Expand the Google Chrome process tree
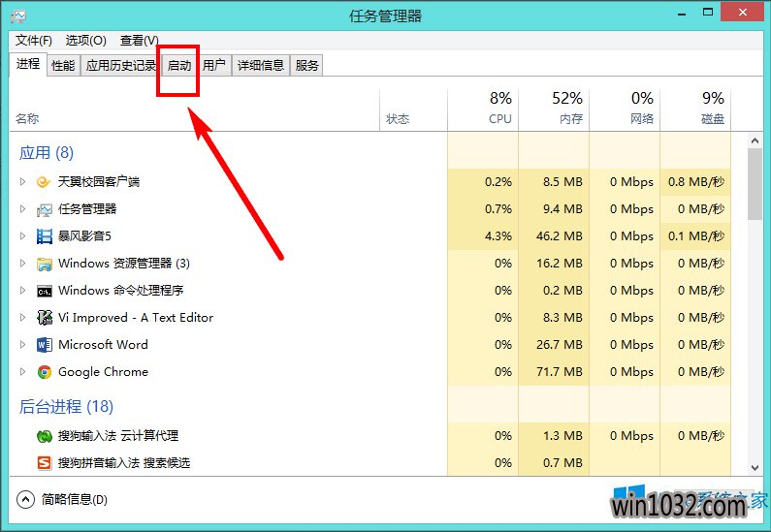This screenshot has width=771, height=532. pyautogui.click(x=22, y=371)
